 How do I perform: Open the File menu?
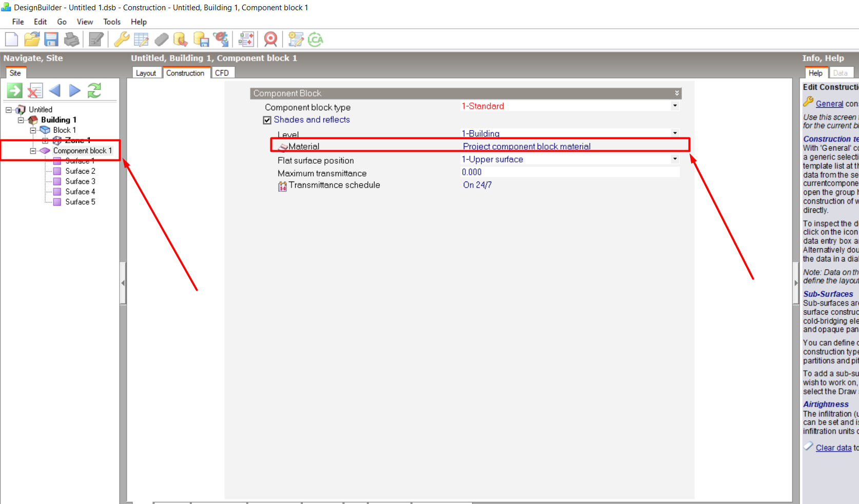(18, 22)
